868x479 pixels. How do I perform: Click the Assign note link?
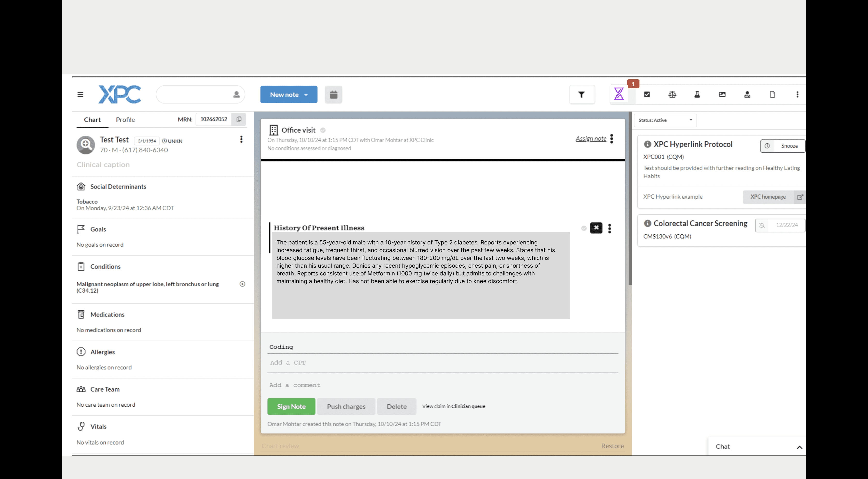pyautogui.click(x=591, y=138)
